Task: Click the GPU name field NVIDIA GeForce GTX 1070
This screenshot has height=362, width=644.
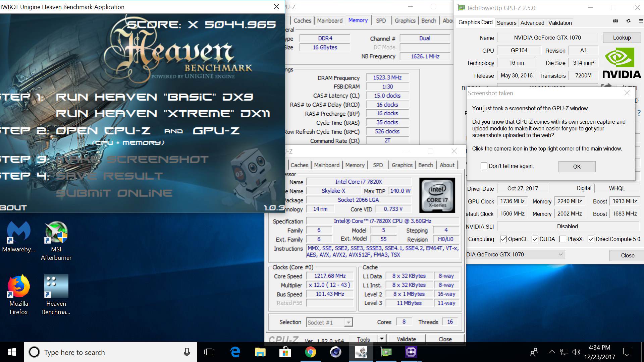Action: click(x=547, y=38)
